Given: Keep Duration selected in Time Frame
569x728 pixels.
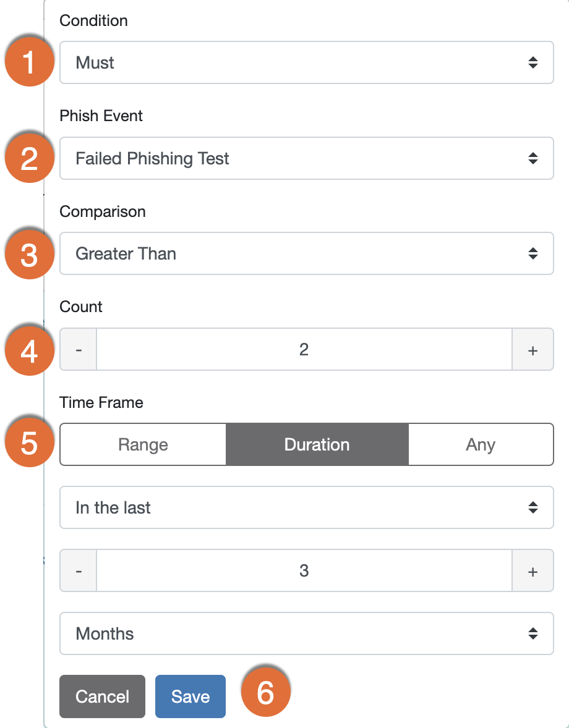Looking at the screenshot, I should click(x=317, y=444).
